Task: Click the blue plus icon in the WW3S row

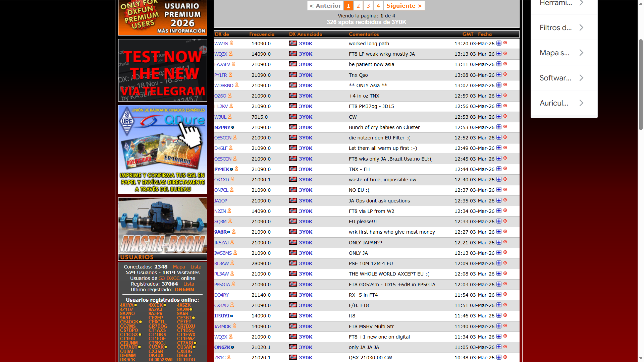Action: (x=499, y=43)
